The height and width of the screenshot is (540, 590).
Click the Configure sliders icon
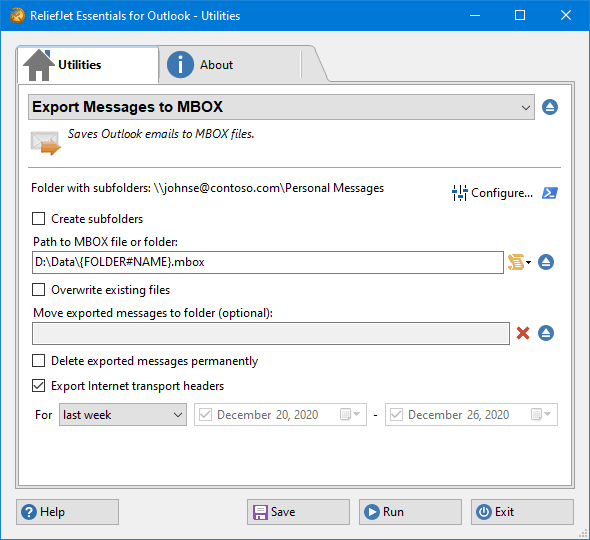tap(459, 193)
